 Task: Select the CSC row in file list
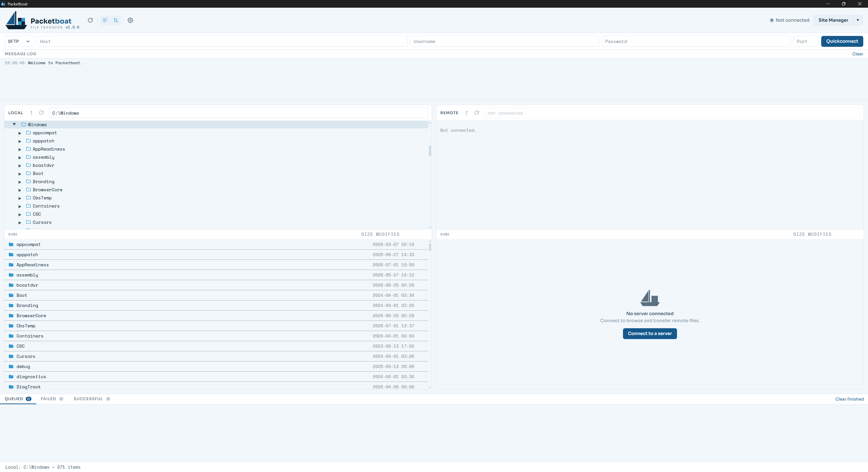216,346
